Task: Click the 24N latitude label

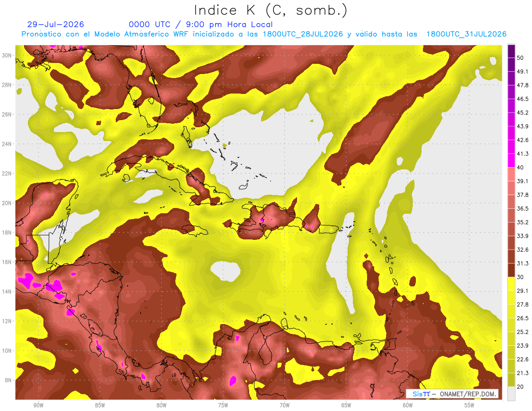Action: click(8, 144)
